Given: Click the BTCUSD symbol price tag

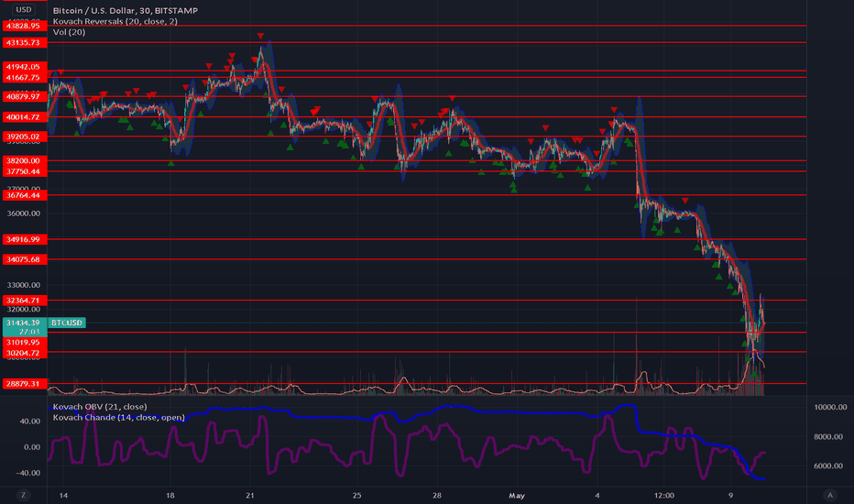Looking at the screenshot, I should (x=67, y=323).
